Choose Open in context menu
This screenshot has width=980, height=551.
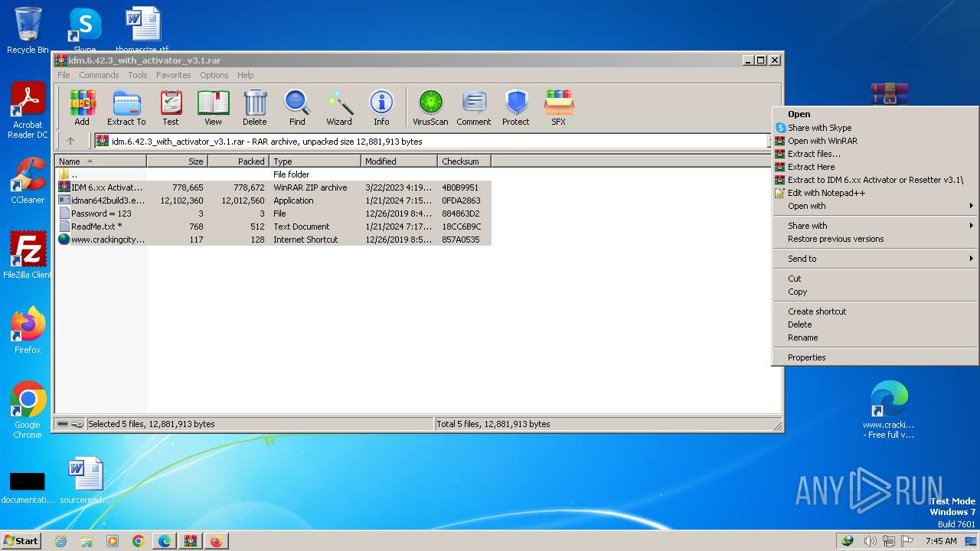875,115
